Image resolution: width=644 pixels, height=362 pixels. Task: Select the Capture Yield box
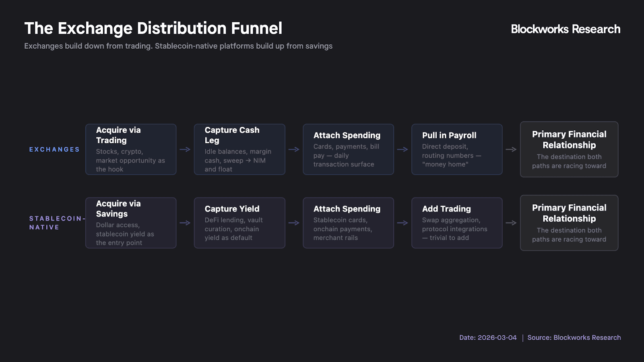coord(239,223)
